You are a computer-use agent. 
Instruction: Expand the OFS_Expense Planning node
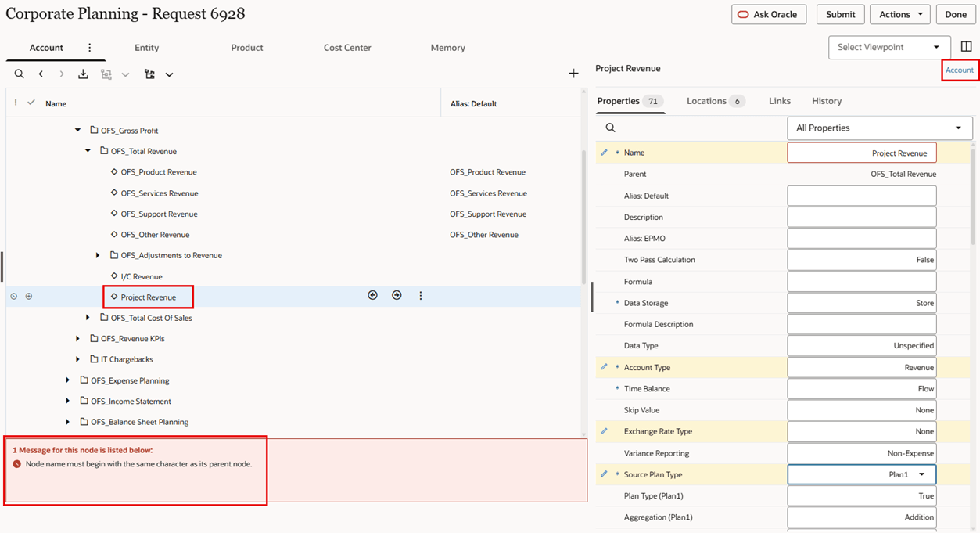tap(67, 380)
